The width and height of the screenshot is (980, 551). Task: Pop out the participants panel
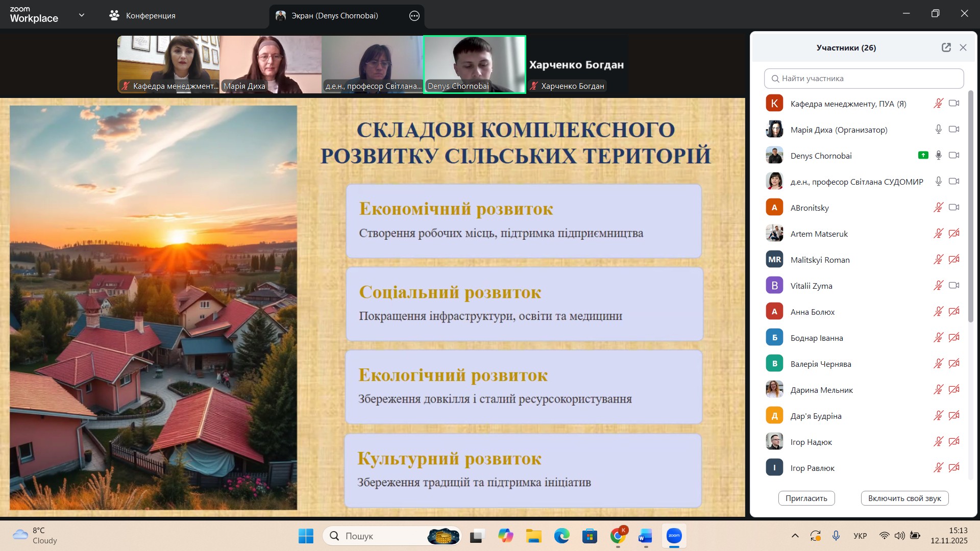click(x=946, y=47)
